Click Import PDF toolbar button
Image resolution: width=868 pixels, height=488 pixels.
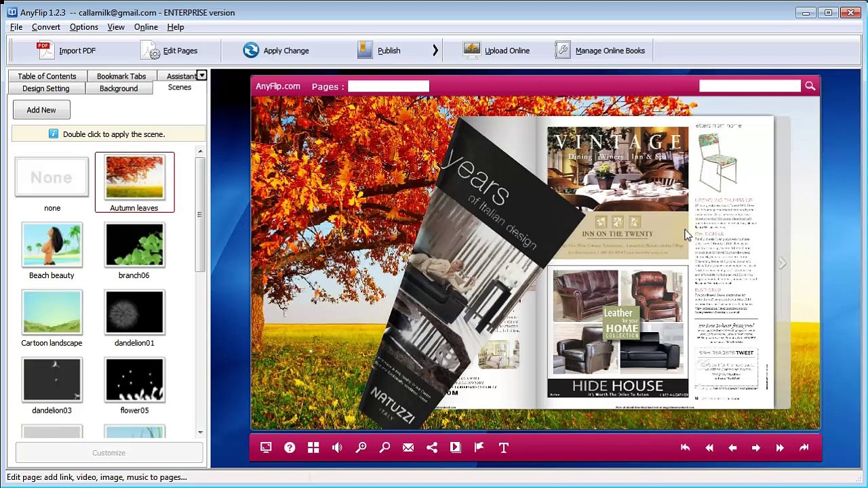pyautogui.click(x=66, y=51)
